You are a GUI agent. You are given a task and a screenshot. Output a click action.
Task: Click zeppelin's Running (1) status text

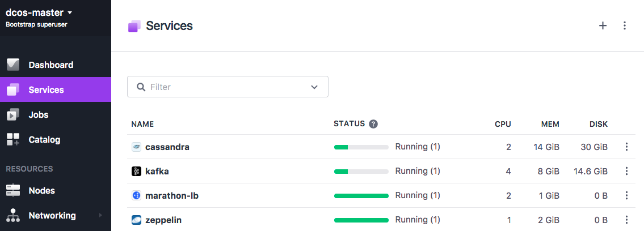tap(418, 220)
